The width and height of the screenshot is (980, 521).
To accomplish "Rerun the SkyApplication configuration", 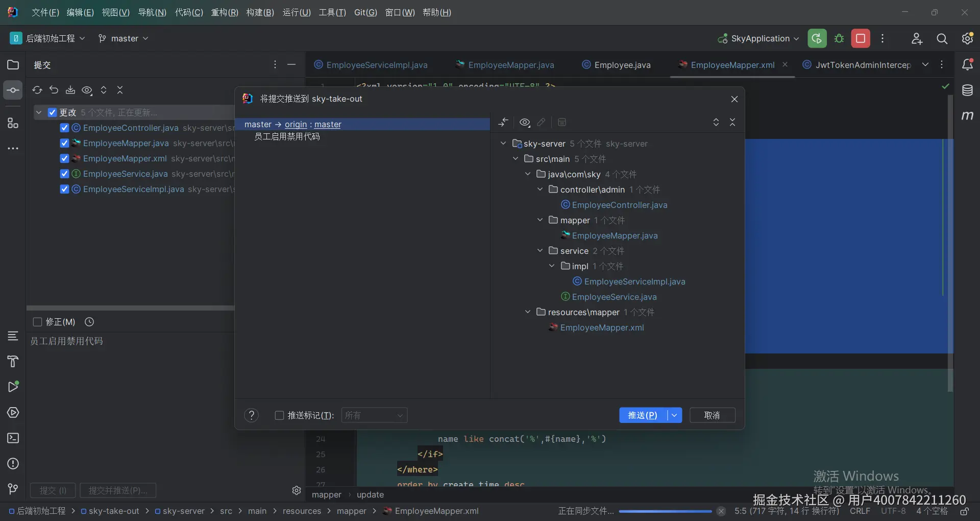I will 817,38.
